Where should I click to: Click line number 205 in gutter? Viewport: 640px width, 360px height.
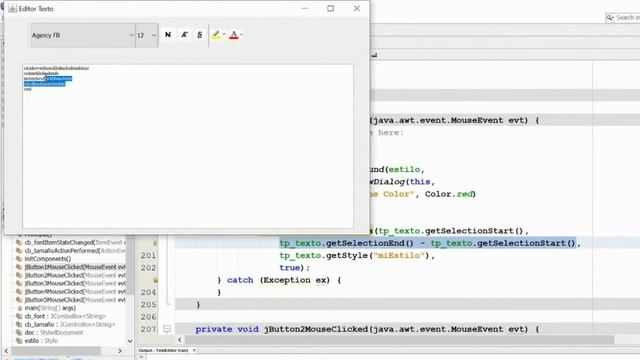[148, 304]
